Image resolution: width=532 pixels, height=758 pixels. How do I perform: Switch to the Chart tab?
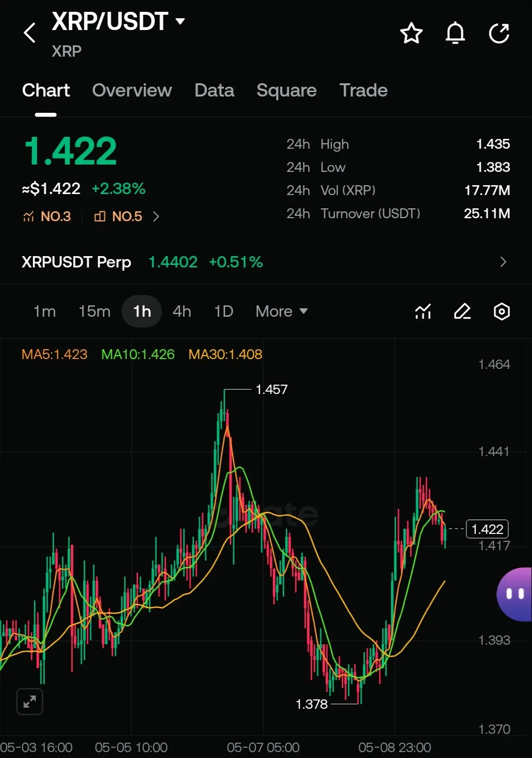point(46,90)
